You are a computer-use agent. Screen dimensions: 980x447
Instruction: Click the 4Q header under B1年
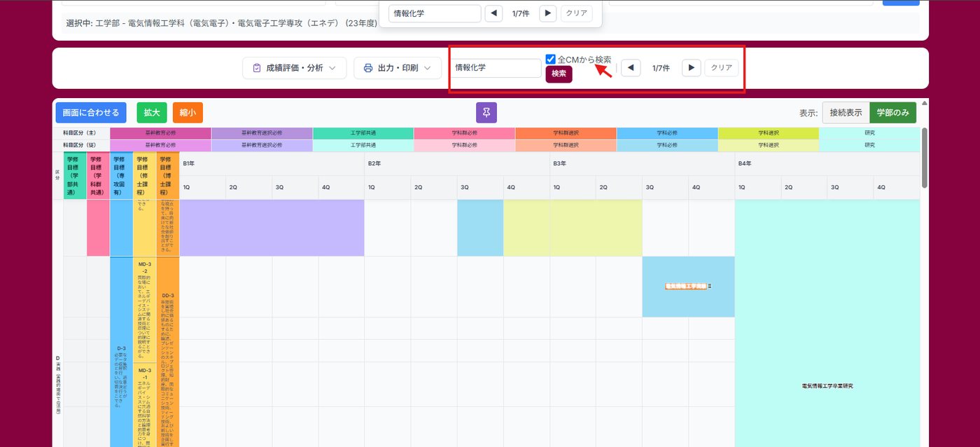coord(342,187)
